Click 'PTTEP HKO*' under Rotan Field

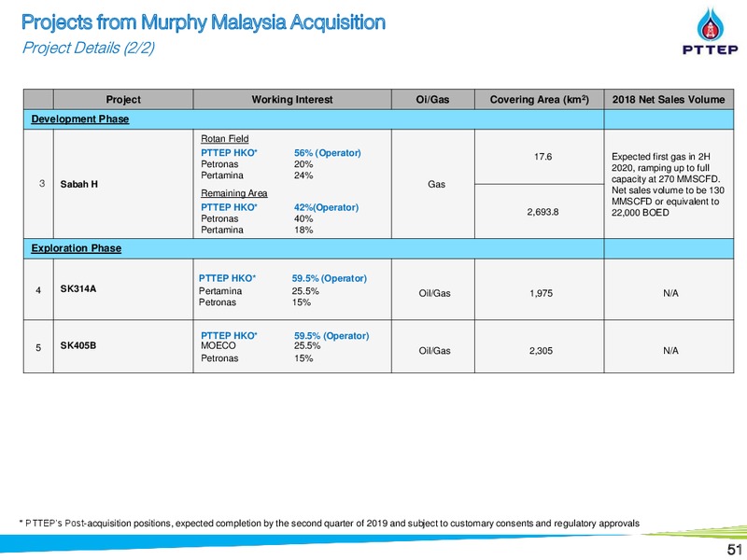[x=229, y=153]
